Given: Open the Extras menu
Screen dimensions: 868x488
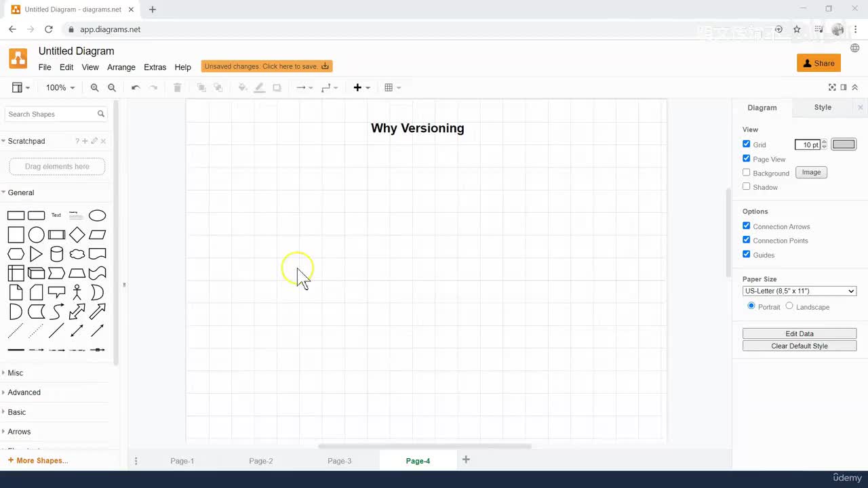Looking at the screenshot, I should point(155,67).
